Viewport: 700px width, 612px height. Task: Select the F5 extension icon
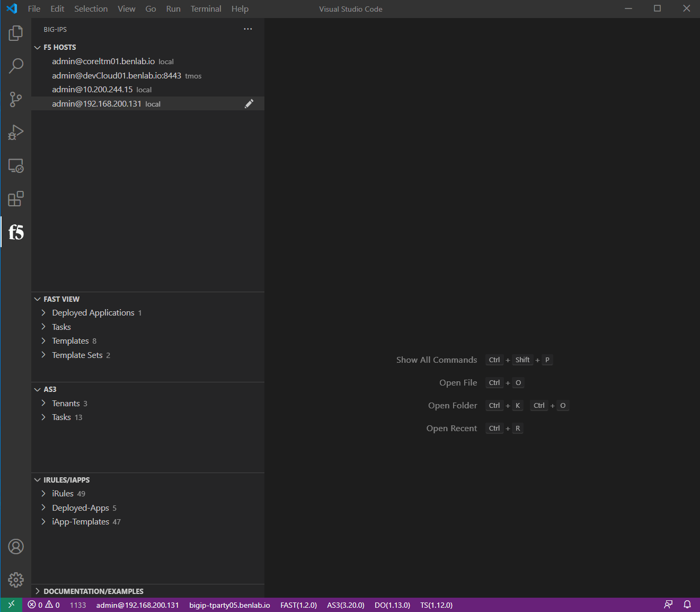tap(16, 232)
